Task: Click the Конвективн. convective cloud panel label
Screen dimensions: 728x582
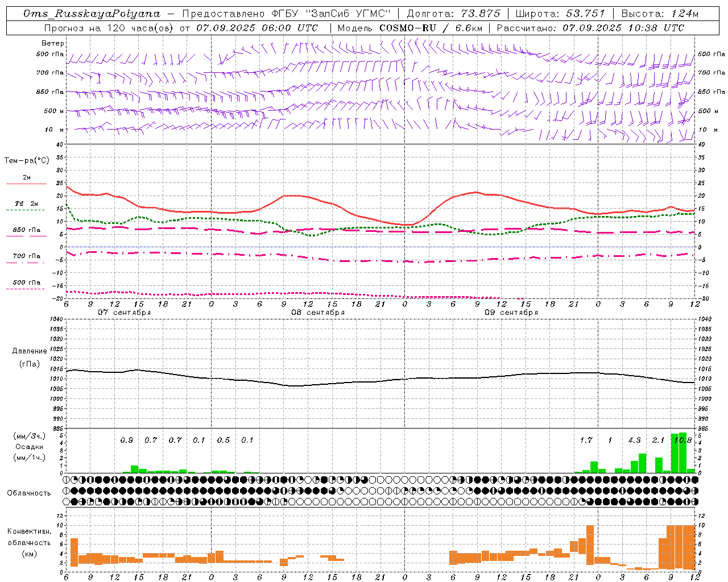Action: point(29,531)
